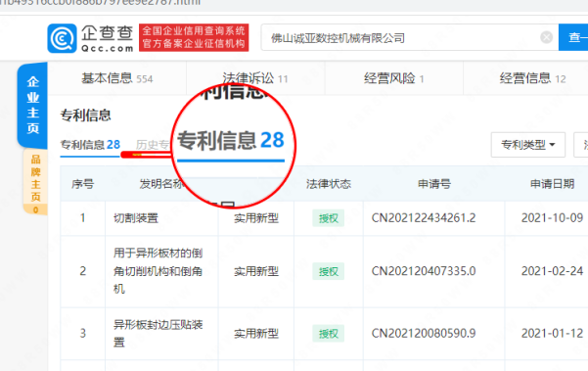The image size is (588, 371).
Task: Click the blue search button
Action: pyautogui.click(x=573, y=37)
